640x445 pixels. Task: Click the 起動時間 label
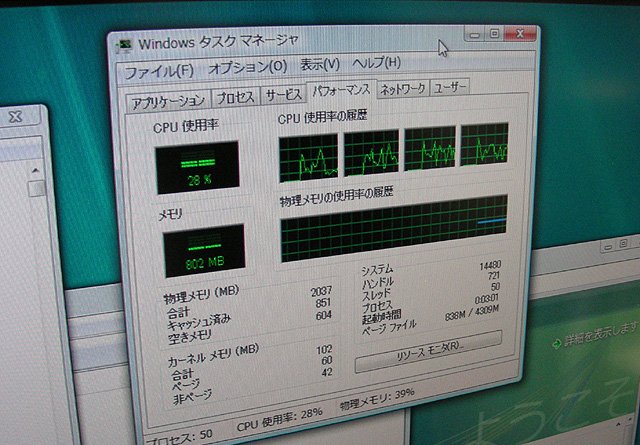tap(382, 316)
